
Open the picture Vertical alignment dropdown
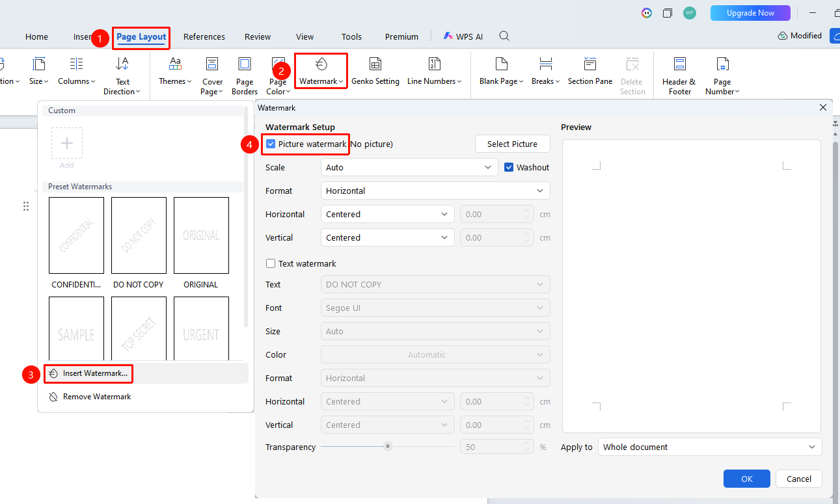[x=388, y=237]
